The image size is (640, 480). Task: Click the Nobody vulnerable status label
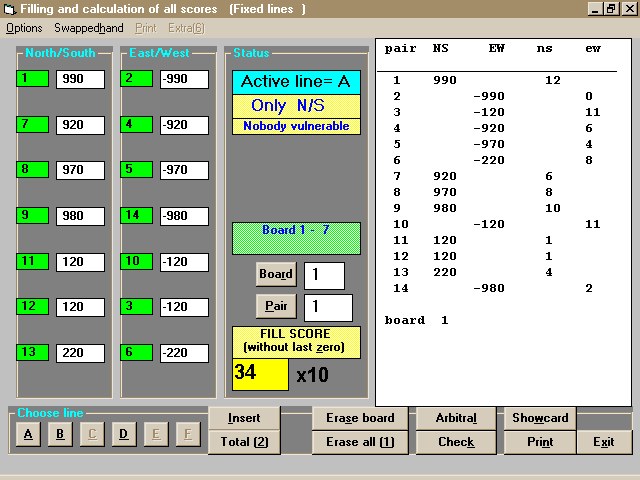[x=296, y=127]
